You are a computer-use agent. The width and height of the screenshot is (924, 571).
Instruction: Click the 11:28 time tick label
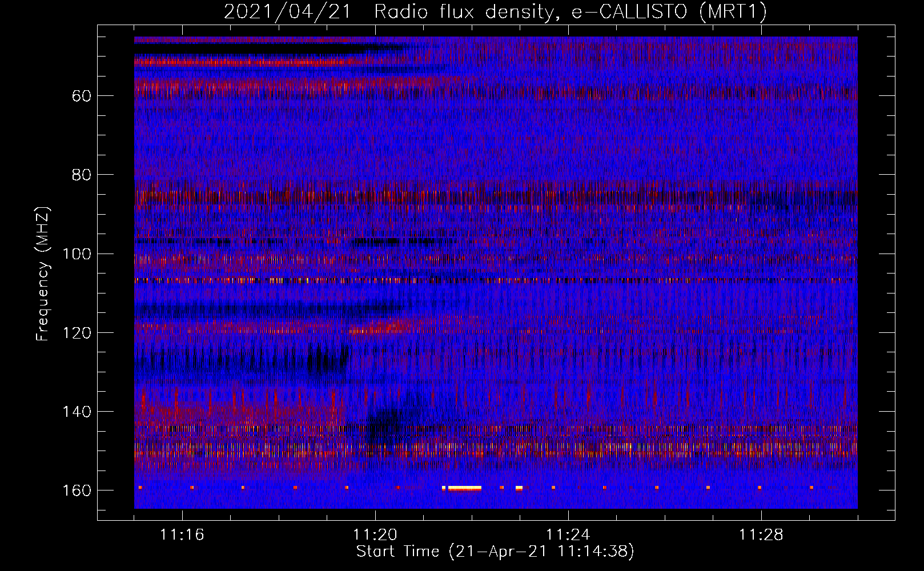click(761, 534)
